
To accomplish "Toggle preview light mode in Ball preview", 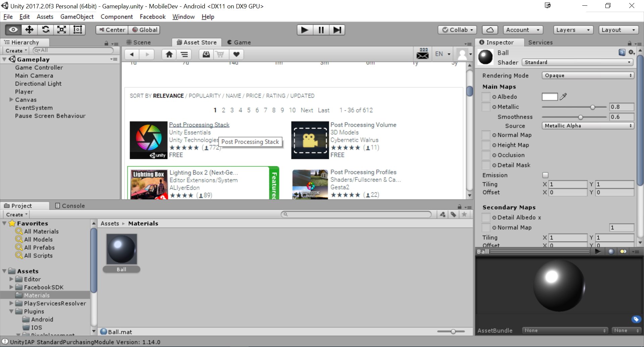I will pyautogui.click(x=623, y=251).
